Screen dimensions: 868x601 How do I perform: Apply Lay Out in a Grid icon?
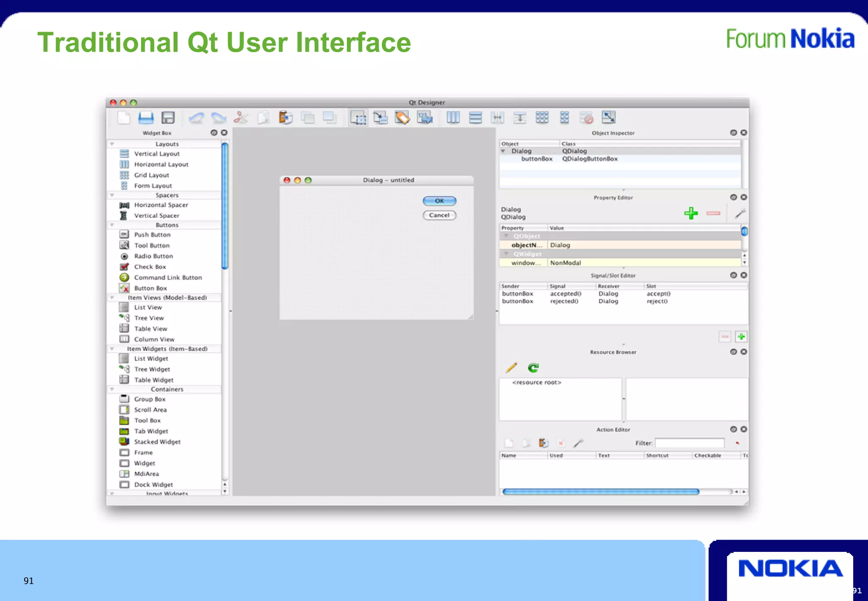(542, 117)
